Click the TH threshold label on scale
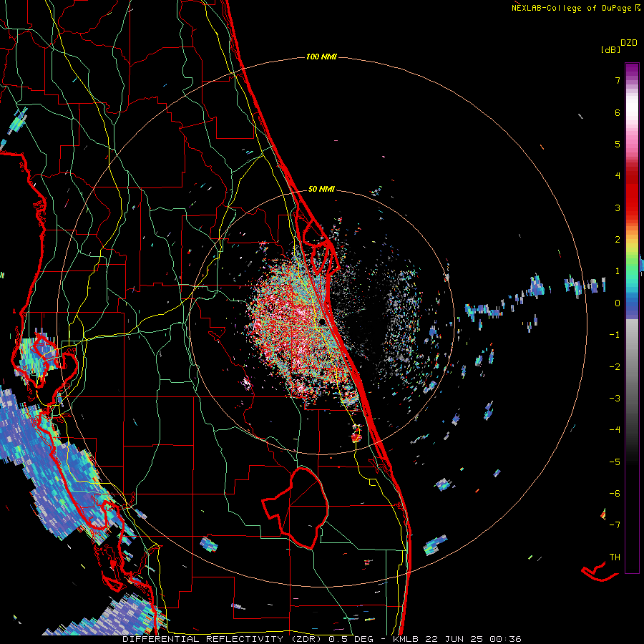644x644 pixels. pyautogui.click(x=615, y=557)
